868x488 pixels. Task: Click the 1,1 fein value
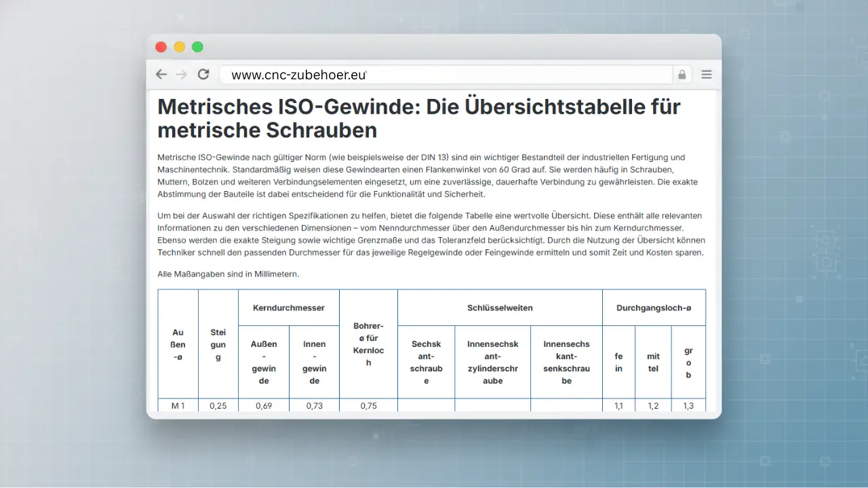coord(618,405)
